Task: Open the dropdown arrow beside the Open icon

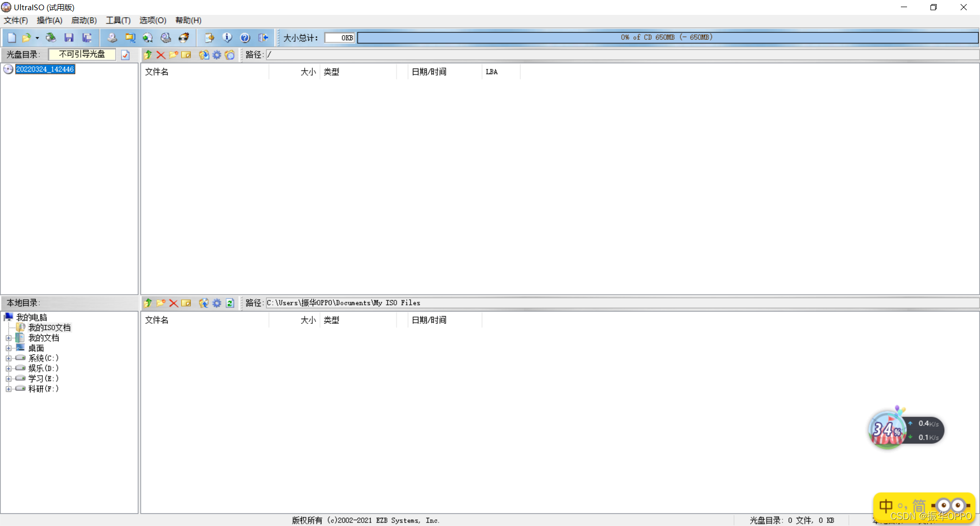Action: [37, 38]
